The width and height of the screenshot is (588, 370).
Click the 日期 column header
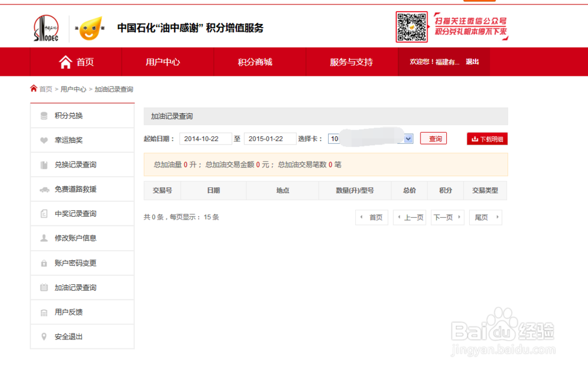pyautogui.click(x=213, y=190)
